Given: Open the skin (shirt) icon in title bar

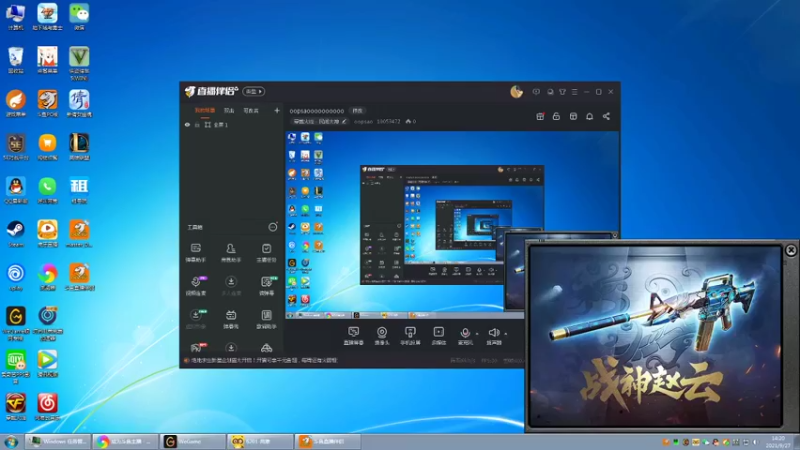Looking at the screenshot, I should point(562,92).
